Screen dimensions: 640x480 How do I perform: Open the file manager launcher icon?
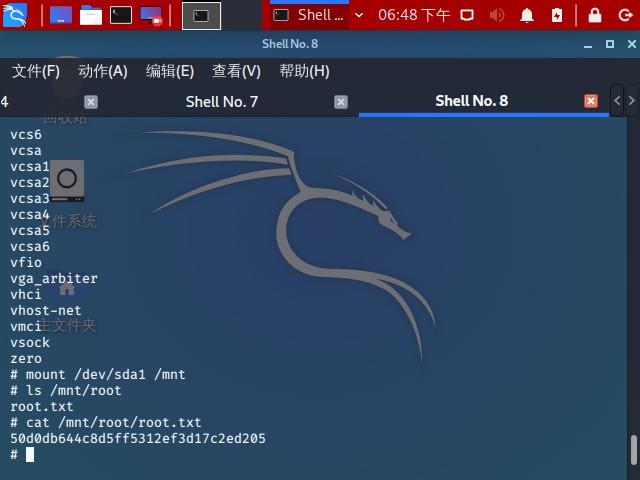click(91, 15)
